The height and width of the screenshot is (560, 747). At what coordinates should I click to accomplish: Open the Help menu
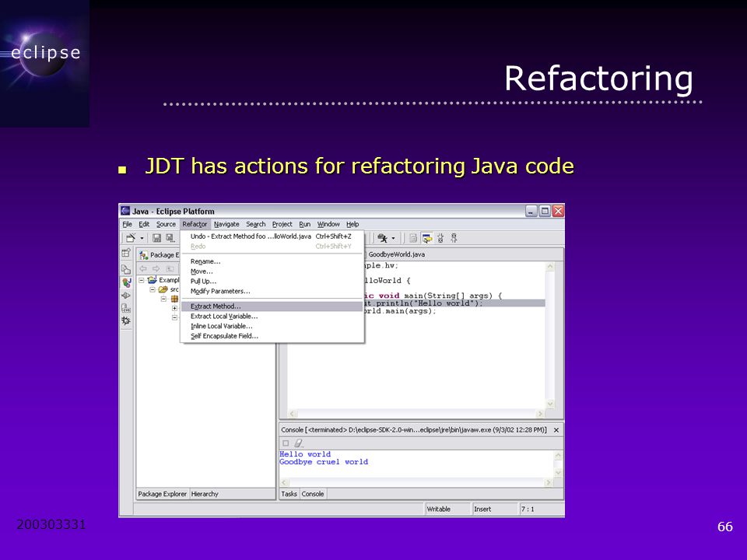352,224
